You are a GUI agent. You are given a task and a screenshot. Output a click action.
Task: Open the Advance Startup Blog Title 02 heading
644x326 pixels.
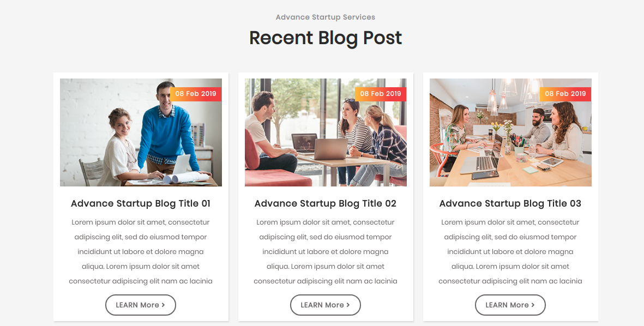(x=326, y=204)
